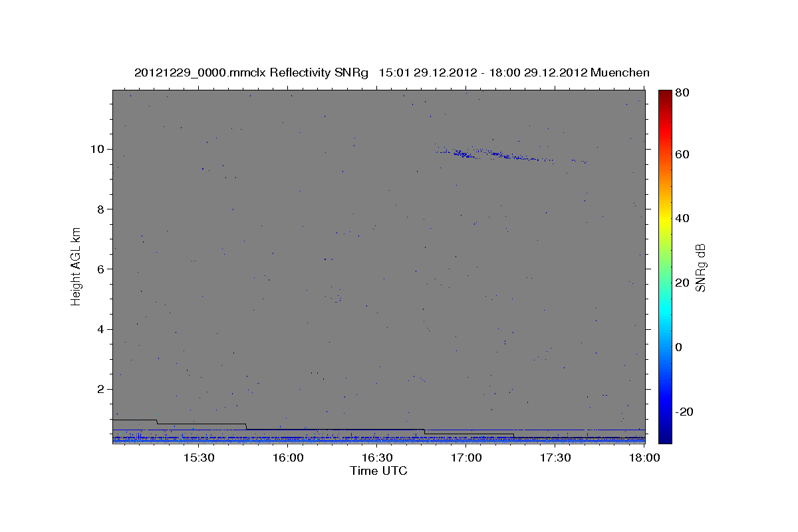This screenshot has height=532, width=798.
Task: Click the 17:00 time tick label
Action: coord(466,458)
